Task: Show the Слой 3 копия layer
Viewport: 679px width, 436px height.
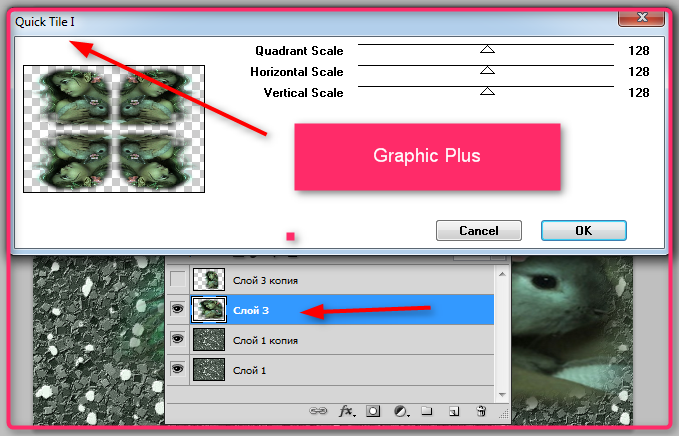Action: (178, 279)
